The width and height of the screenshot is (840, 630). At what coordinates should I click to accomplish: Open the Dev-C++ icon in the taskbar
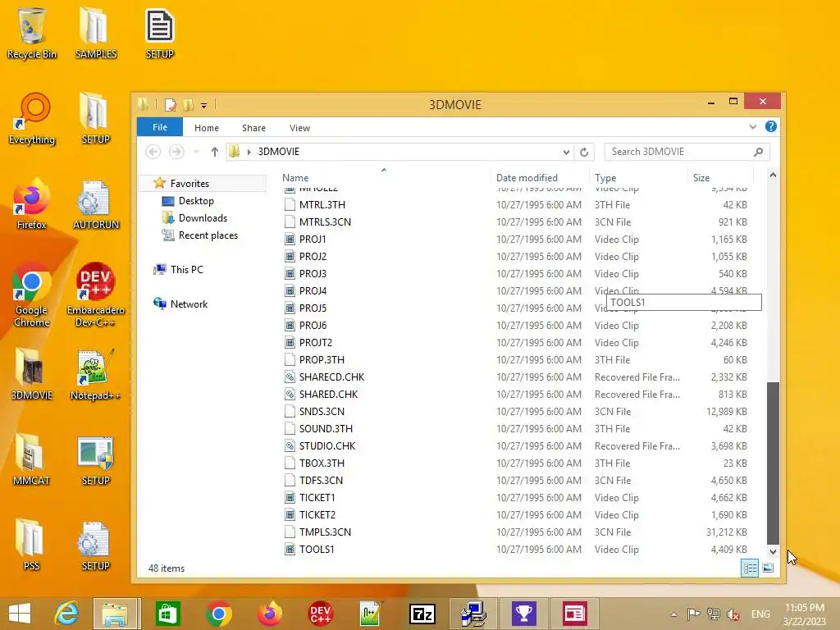pos(320,614)
